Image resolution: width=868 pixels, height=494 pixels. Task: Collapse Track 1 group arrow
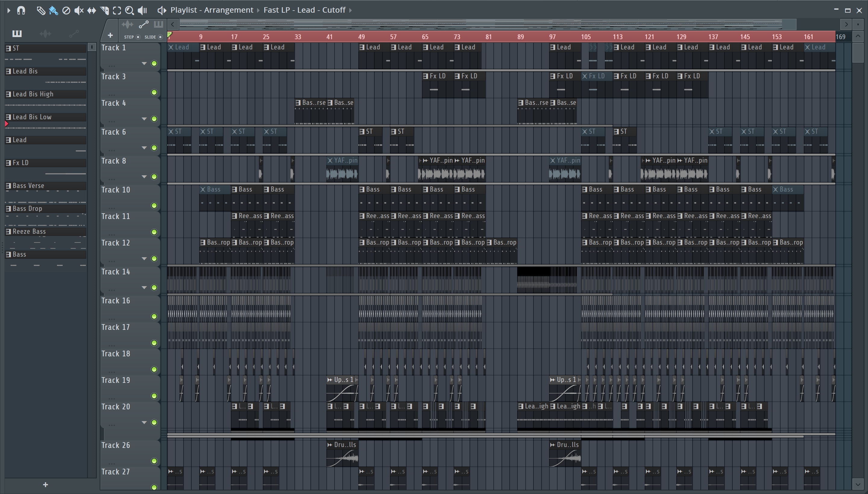(144, 64)
